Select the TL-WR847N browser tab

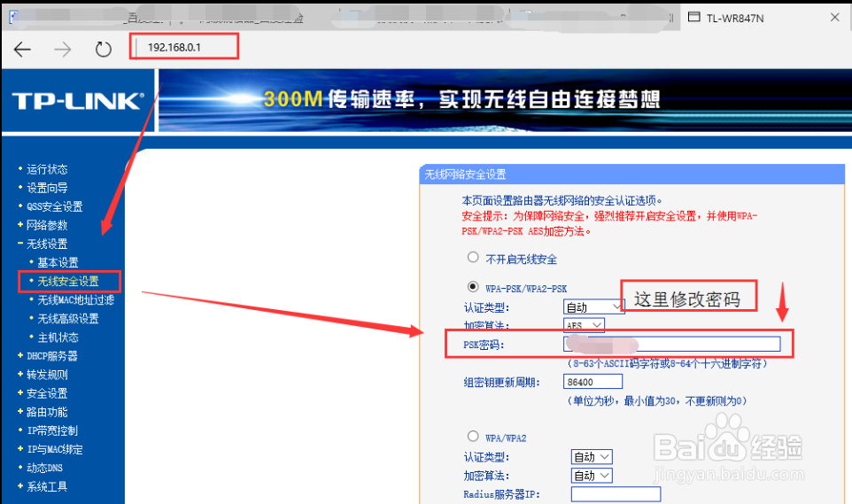(766, 18)
